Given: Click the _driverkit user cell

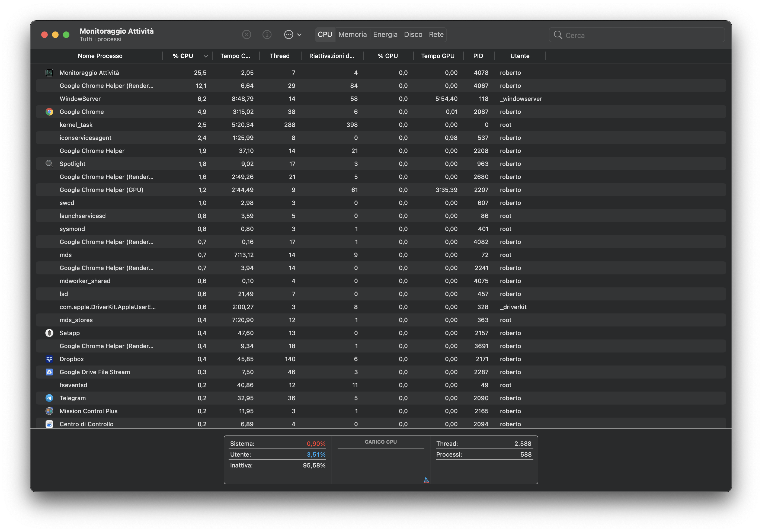Looking at the screenshot, I should click(x=513, y=307).
